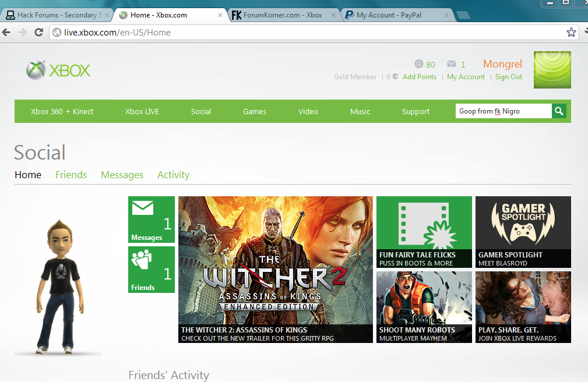Viewport: 588px width, 382px height.
Task: Switch to the ForumKorner.com tab
Action: (283, 15)
